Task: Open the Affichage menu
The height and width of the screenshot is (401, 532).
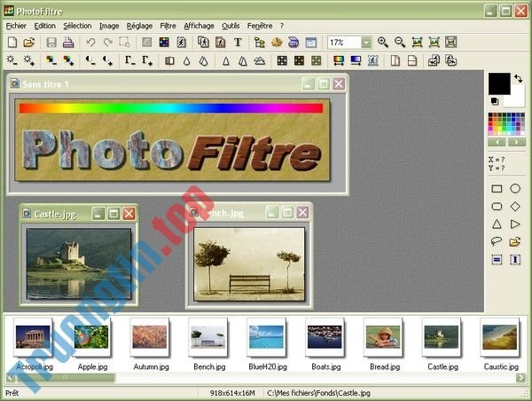Action: coord(199,26)
